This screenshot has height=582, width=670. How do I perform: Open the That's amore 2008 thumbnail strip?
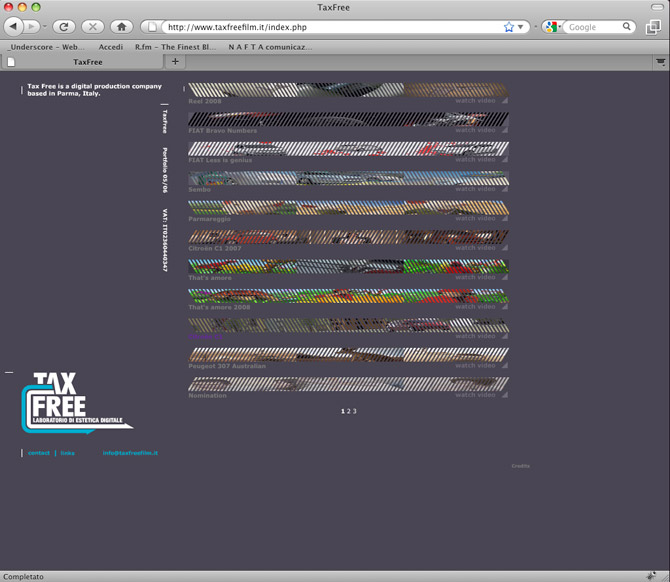348,296
